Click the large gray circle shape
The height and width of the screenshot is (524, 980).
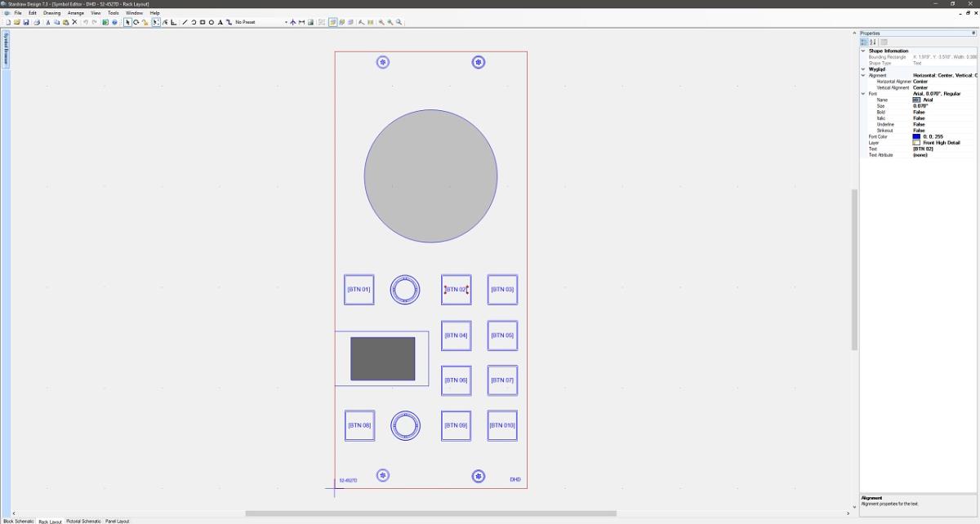pos(430,176)
